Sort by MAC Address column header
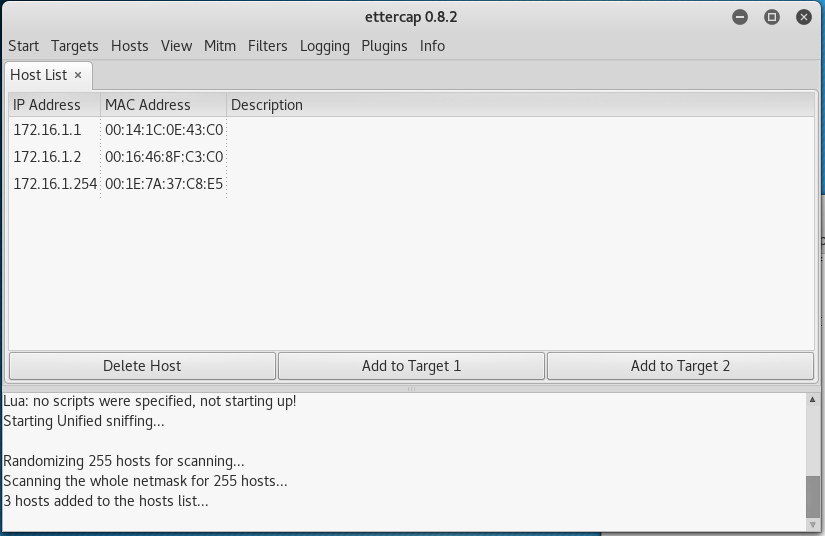The image size is (825, 536). (x=163, y=105)
